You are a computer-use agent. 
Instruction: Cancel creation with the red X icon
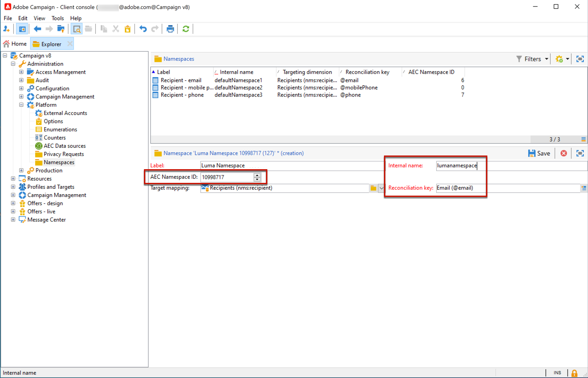pos(563,153)
